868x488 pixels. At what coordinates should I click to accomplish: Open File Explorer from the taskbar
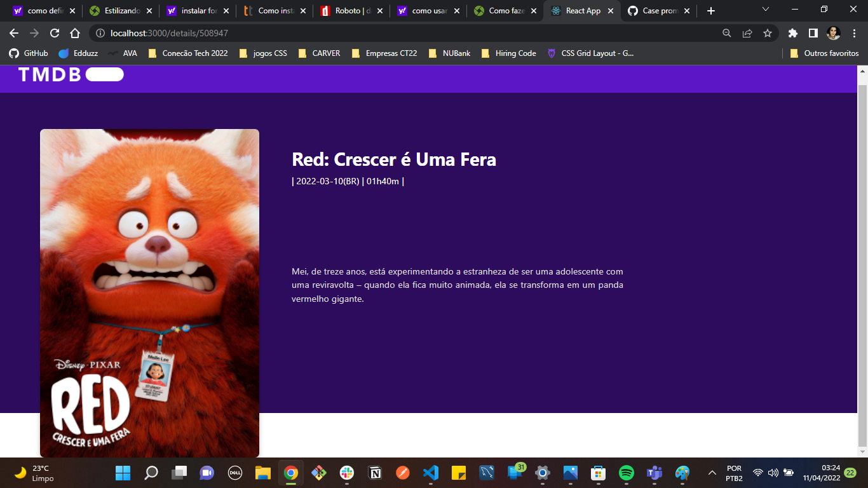(263, 473)
